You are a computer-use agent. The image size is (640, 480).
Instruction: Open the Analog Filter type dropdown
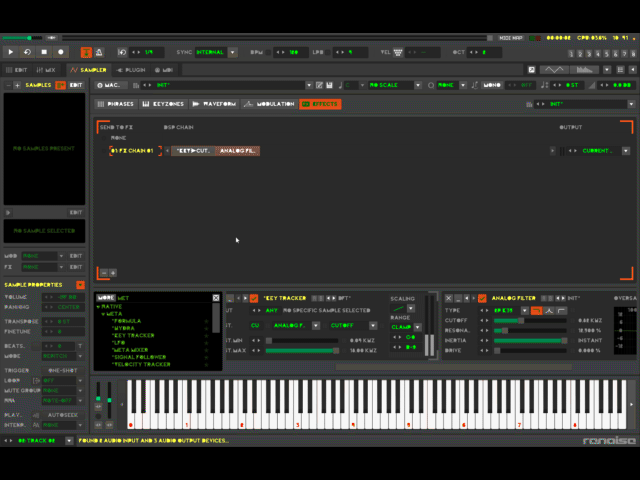click(524, 311)
